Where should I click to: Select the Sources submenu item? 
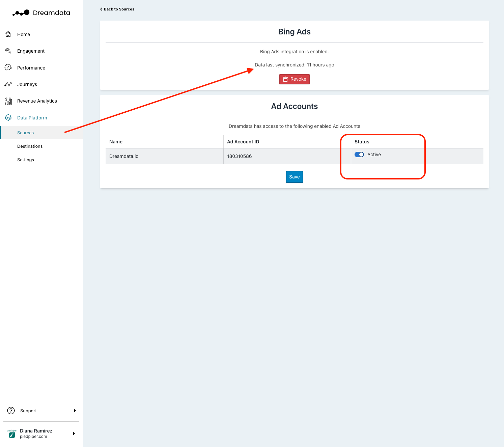pyautogui.click(x=41, y=133)
